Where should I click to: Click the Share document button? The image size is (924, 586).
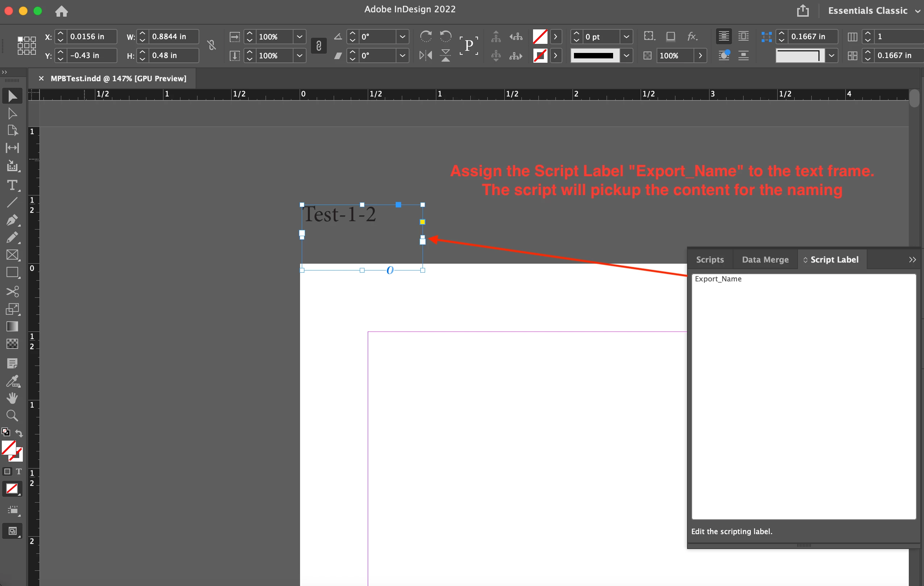(x=802, y=11)
